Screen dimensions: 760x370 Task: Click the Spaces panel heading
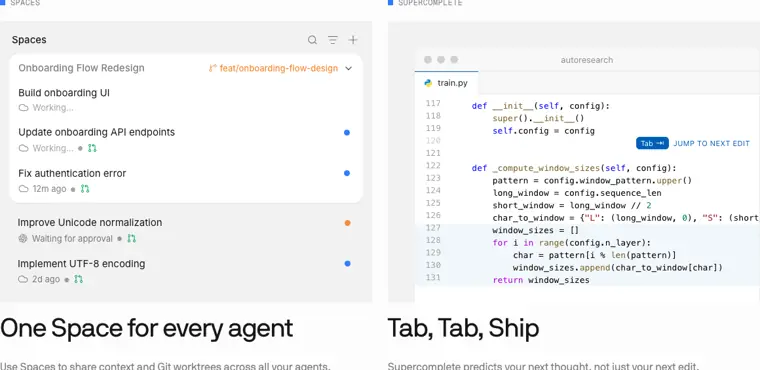(29, 40)
